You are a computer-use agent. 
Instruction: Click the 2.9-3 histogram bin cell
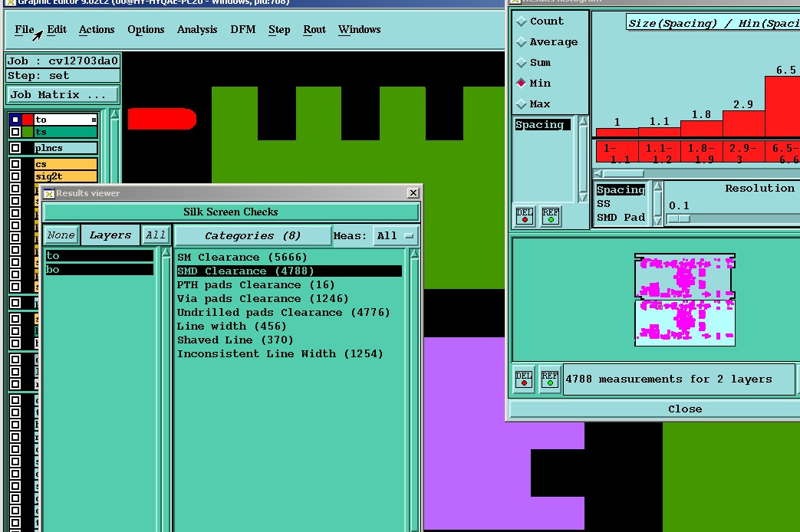[743, 152]
